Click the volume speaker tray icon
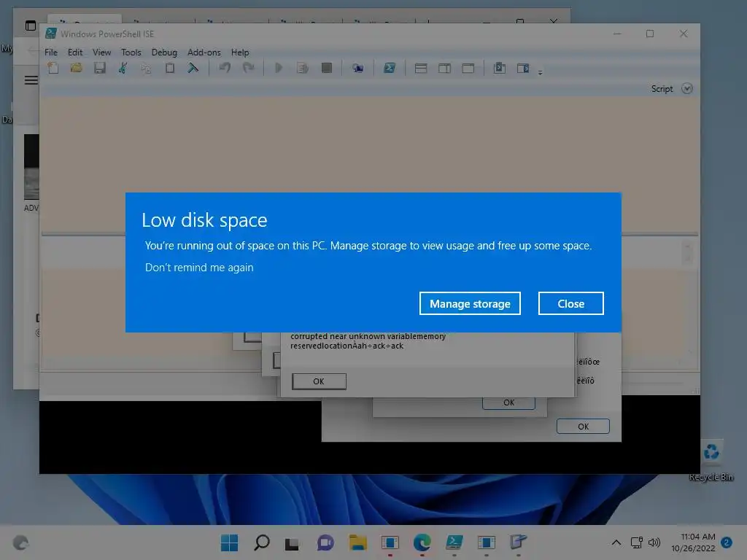Screen dimensions: 747x560 coord(654,542)
